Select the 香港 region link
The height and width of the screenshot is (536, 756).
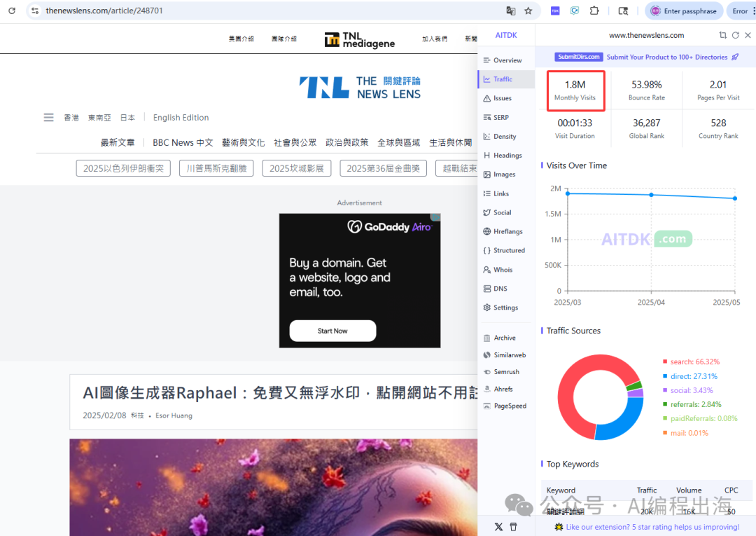71,117
